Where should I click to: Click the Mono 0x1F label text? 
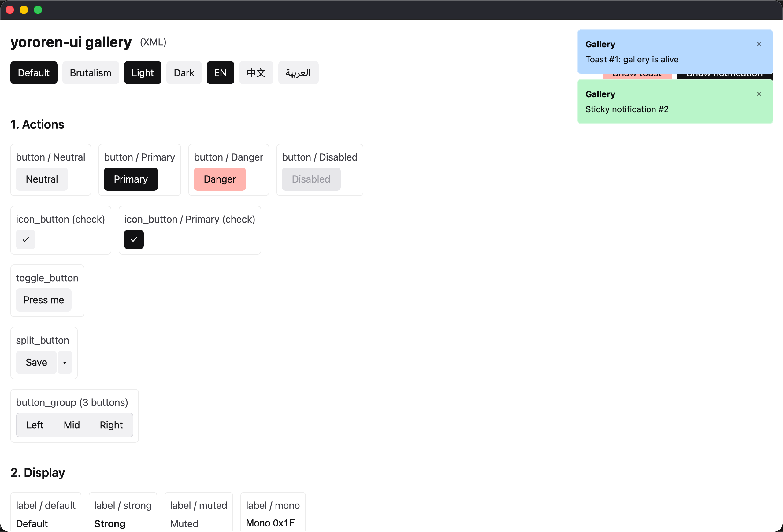[270, 523]
